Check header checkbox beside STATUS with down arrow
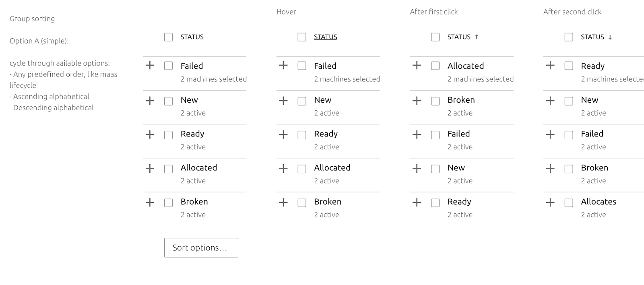The width and height of the screenshot is (644, 285). pos(569,37)
